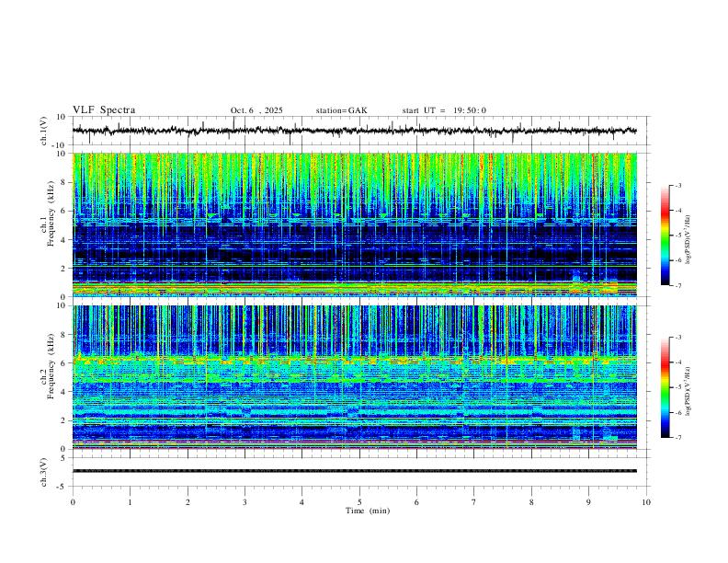
Task: Click the ch.3 flat signal trace
Action: (x=355, y=471)
